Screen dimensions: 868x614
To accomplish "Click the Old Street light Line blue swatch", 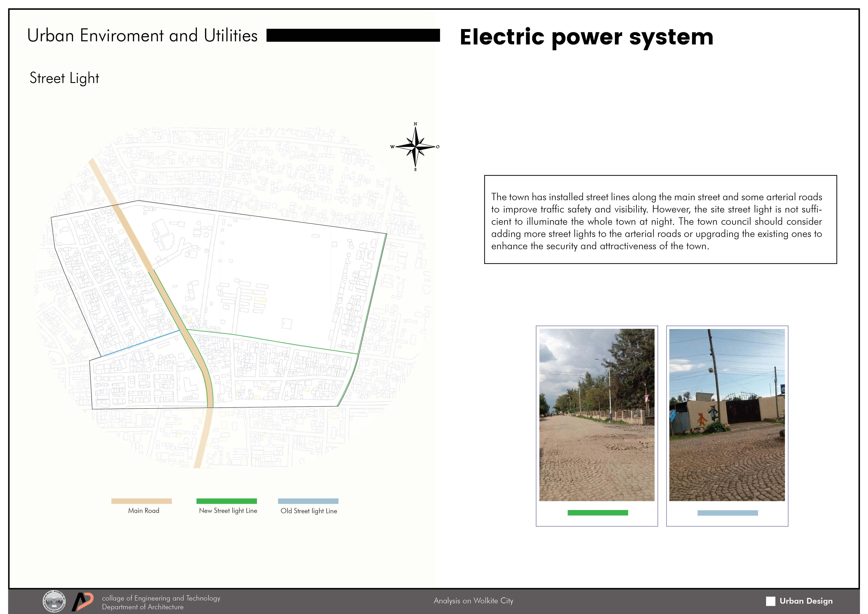I will (308, 501).
